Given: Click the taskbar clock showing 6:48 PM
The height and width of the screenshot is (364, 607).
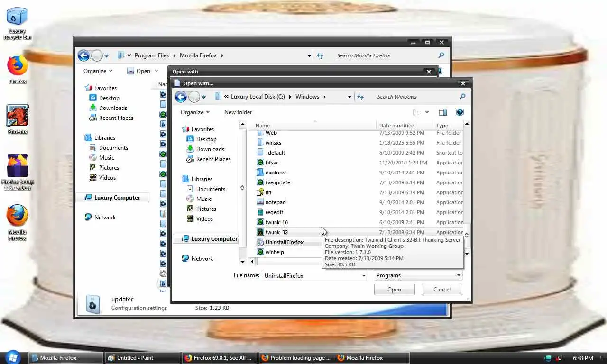Looking at the screenshot, I should 583,358.
